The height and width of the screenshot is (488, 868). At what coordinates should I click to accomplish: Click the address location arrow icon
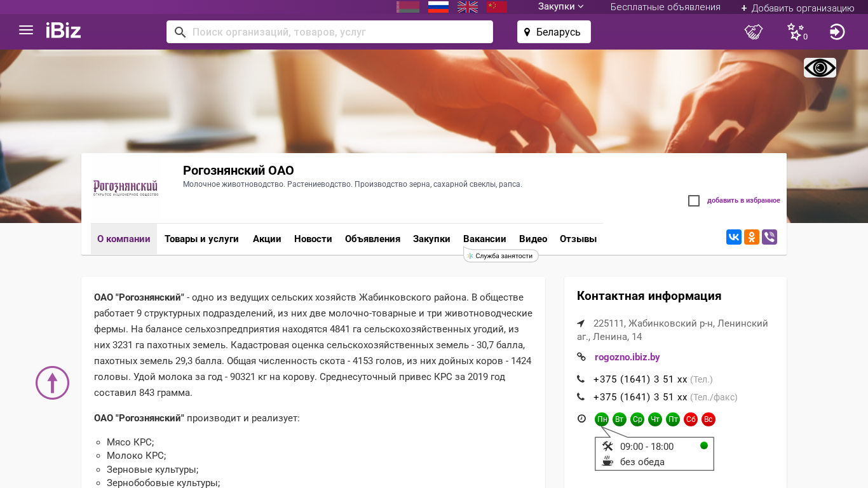point(581,323)
